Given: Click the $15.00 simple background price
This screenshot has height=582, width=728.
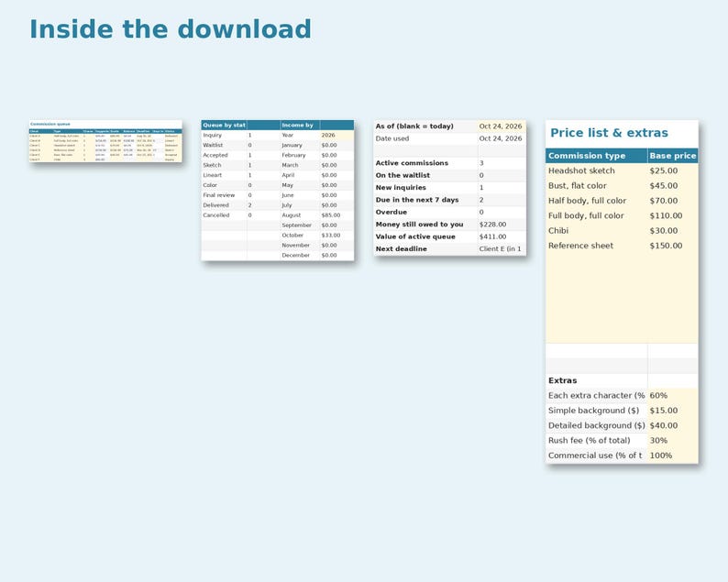Looking at the screenshot, I should [x=664, y=411].
